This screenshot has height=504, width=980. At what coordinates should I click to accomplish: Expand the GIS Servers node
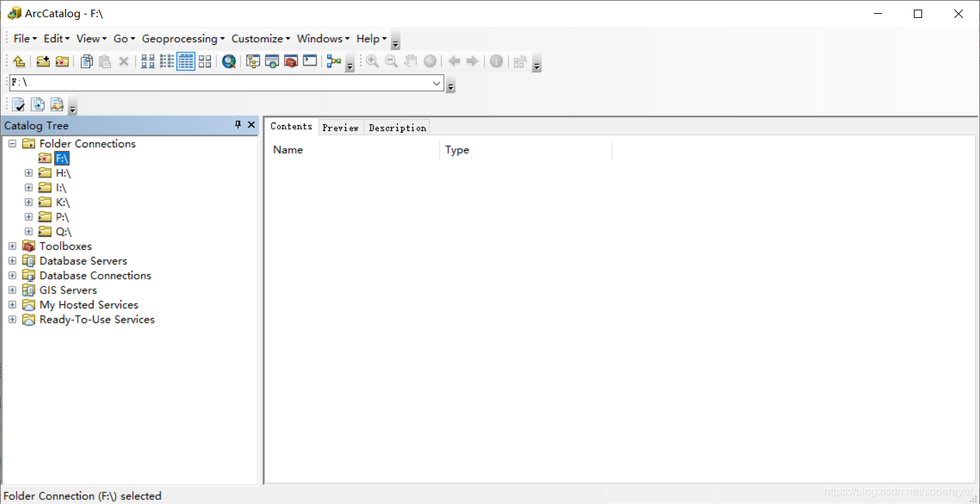(x=12, y=290)
